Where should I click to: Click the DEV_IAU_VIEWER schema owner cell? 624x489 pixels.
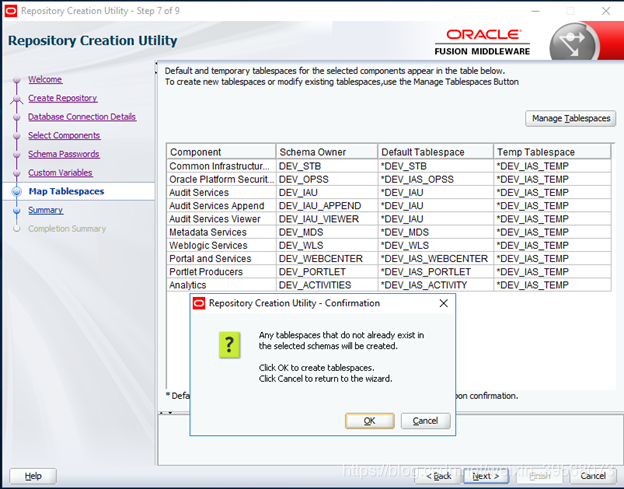(x=327, y=219)
